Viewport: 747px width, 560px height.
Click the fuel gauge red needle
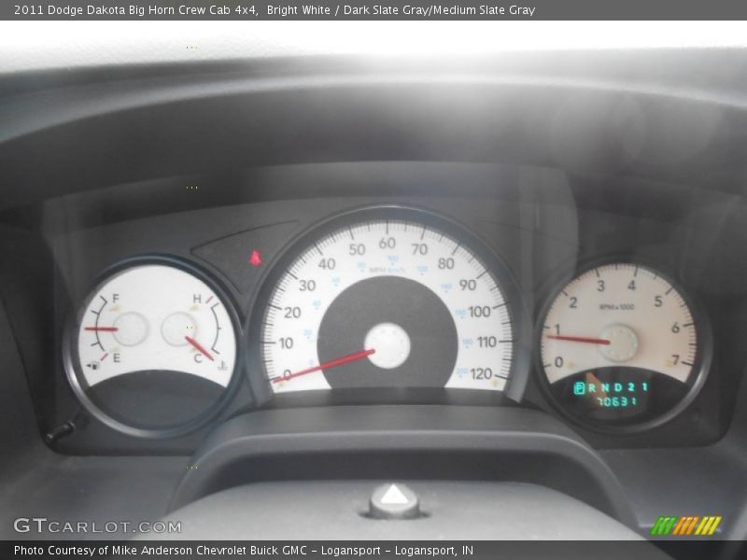[101, 329]
